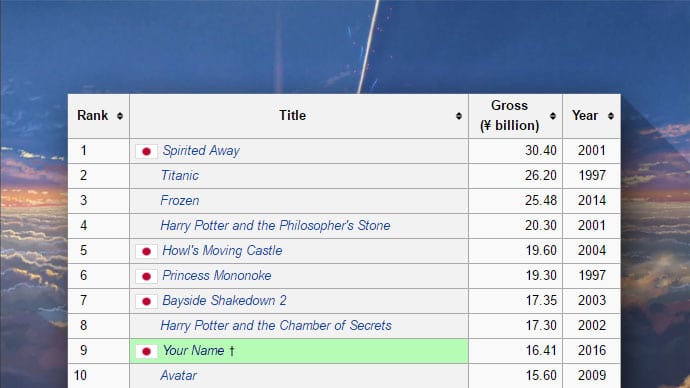
Task: Follow the Frozen film link
Action: point(180,201)
